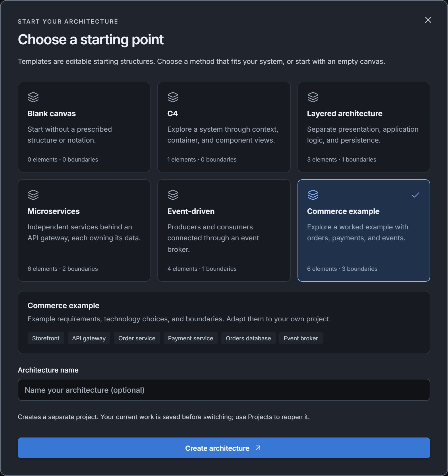Click the '4 elements · 1 boundaries' text
Image resolution: width=448 pixels, height=476 pixels.
[202, 269]
